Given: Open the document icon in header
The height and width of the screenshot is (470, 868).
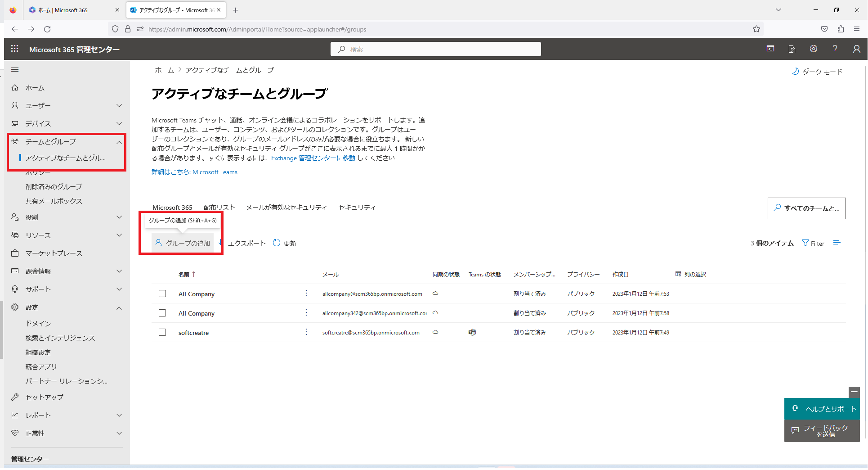Looking at the screenshot, I should pos(792,49).
